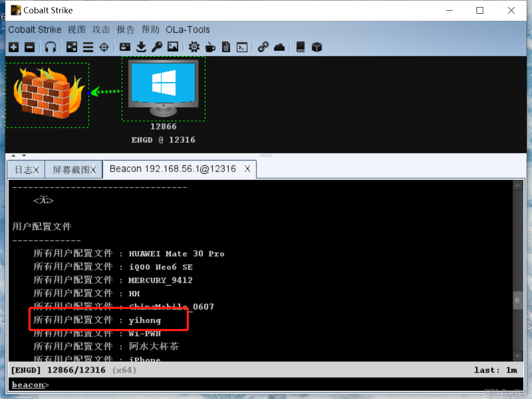Close the 屏幕截图 tab with X
The height and width of the screenshot is (399, 532).
point(94,170)
